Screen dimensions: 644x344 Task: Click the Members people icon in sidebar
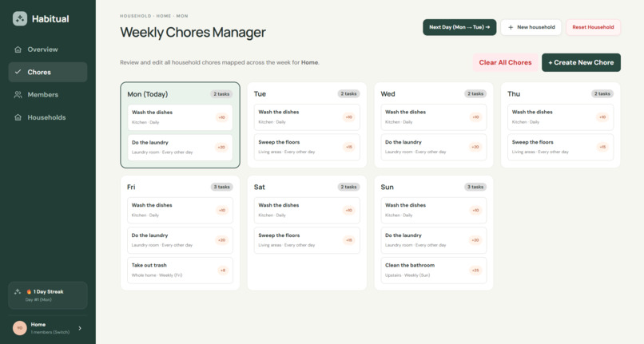[x=18, y=94]
